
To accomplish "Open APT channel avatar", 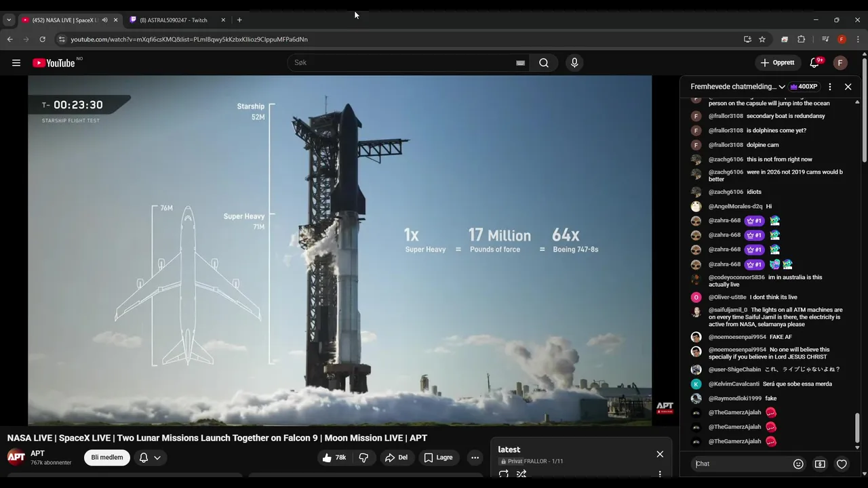I will pos(16,457).
